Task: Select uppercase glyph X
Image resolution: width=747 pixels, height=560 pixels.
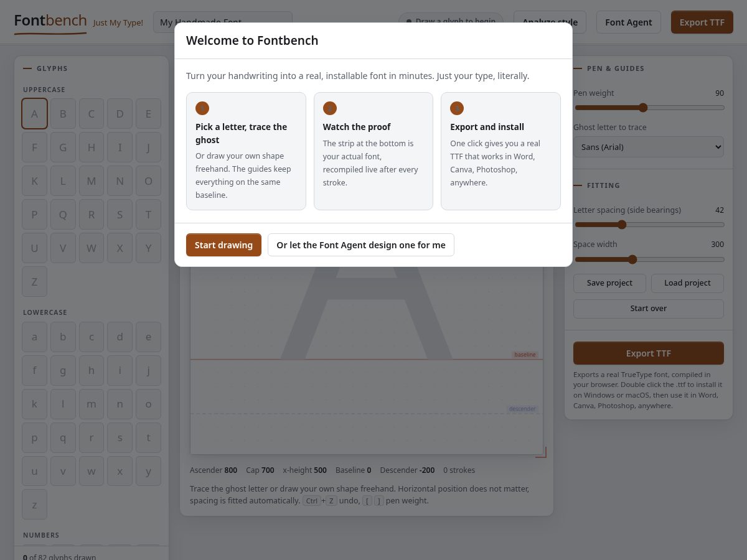Action: click(120, 248)
